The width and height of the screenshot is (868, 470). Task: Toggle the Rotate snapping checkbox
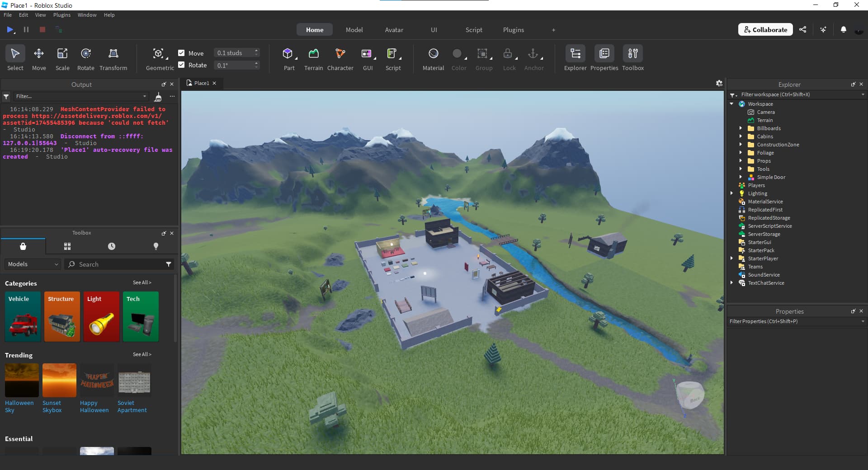[x=181, y=65]
